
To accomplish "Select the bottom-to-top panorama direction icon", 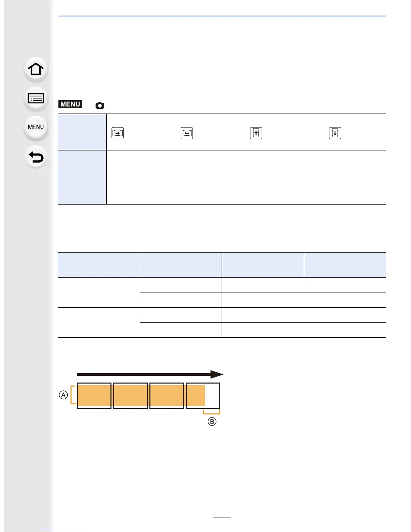I will click(x=256, y=133).
